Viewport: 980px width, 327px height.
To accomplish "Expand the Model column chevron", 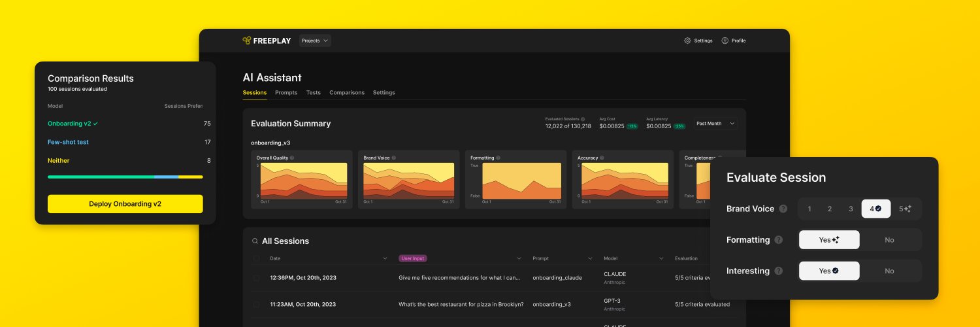I will point(661,258).
